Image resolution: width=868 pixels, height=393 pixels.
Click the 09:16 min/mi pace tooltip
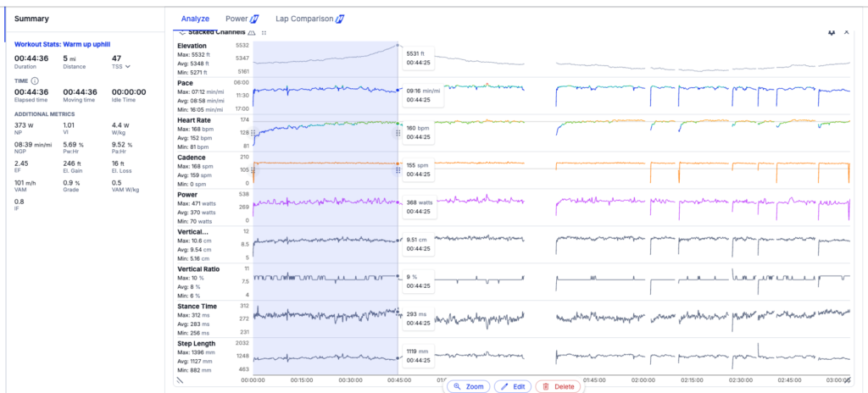(424, 95)
